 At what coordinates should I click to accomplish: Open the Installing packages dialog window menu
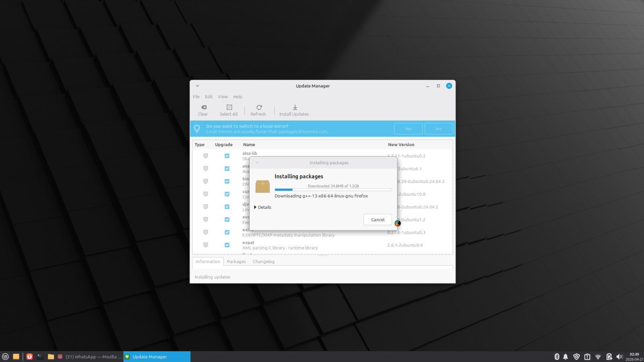click(x=257, y=162)
